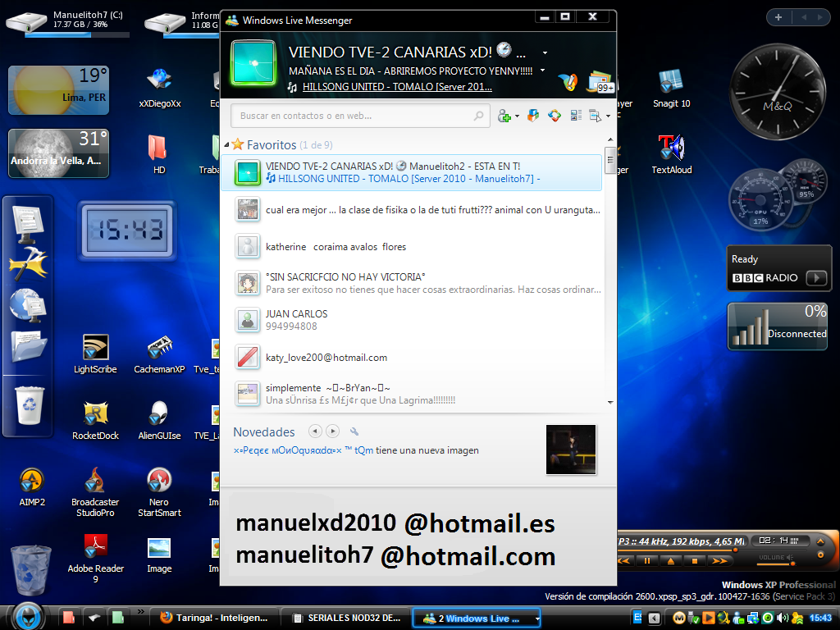
Task: Expand the display name status dropdown
Action: [x=545, y=52]
